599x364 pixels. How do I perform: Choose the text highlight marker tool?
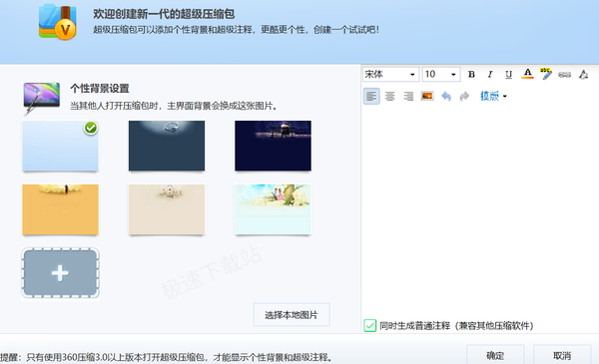(545, 74)
